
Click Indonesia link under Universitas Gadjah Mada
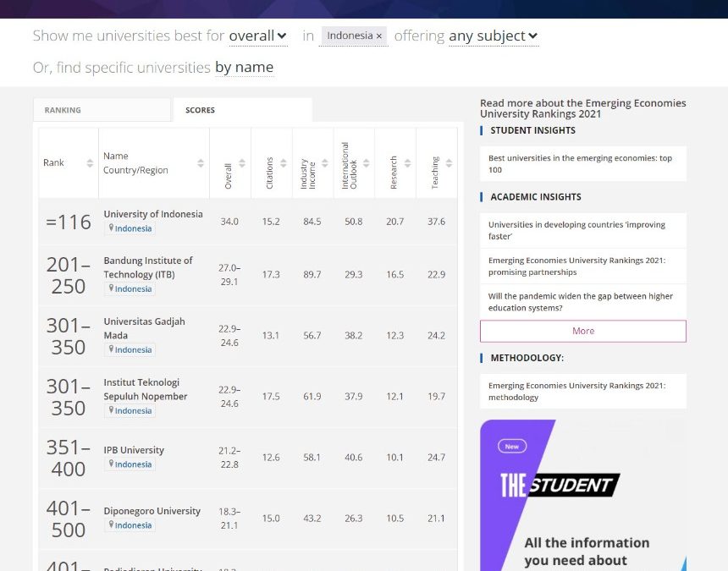point(133,349)
